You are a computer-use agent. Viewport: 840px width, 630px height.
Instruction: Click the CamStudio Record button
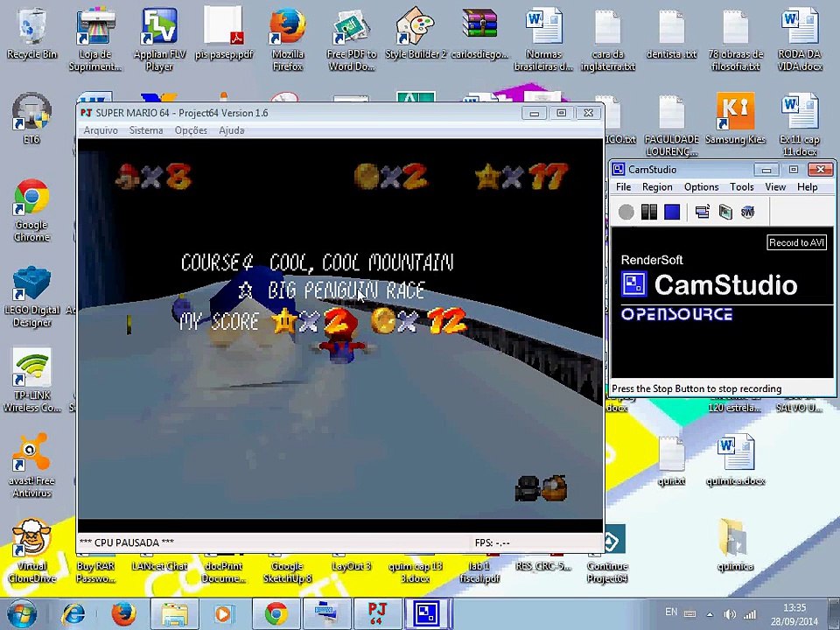pyautogui.click(x=626, y=212)
